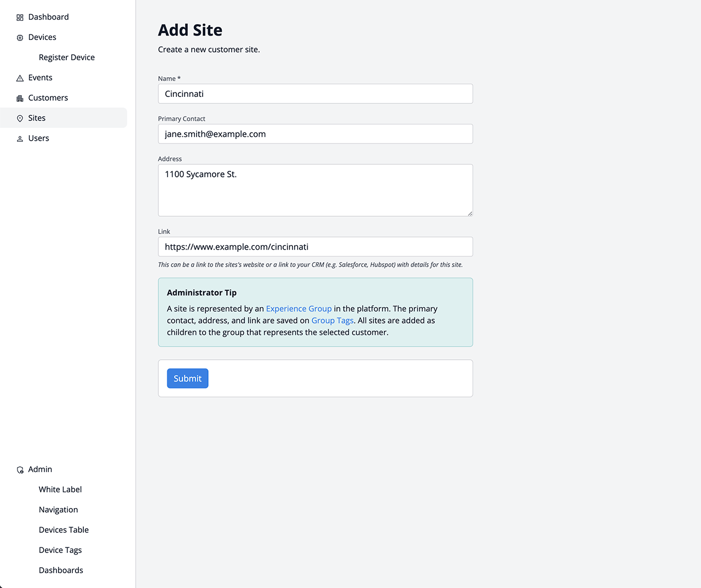
Task: Click the Users person icon
Action: click(20, 139)
